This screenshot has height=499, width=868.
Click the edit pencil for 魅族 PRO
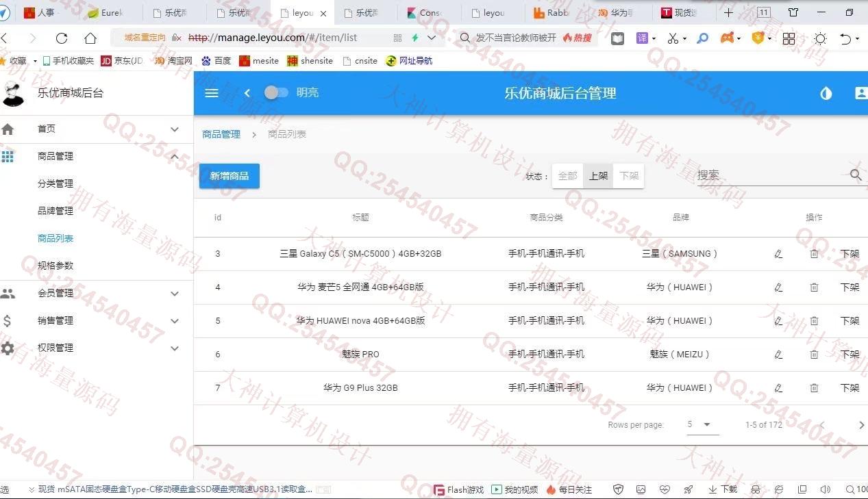[778, 355]
